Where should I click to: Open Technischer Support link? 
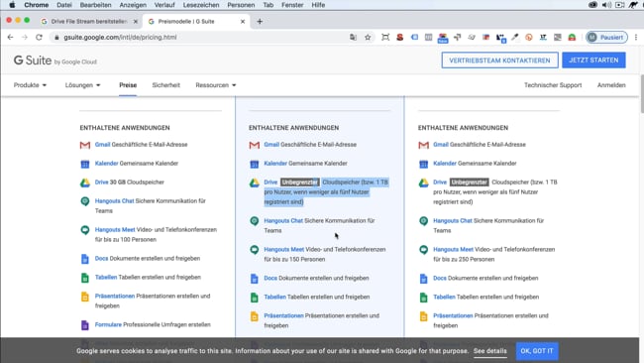(x=553, y=85)
